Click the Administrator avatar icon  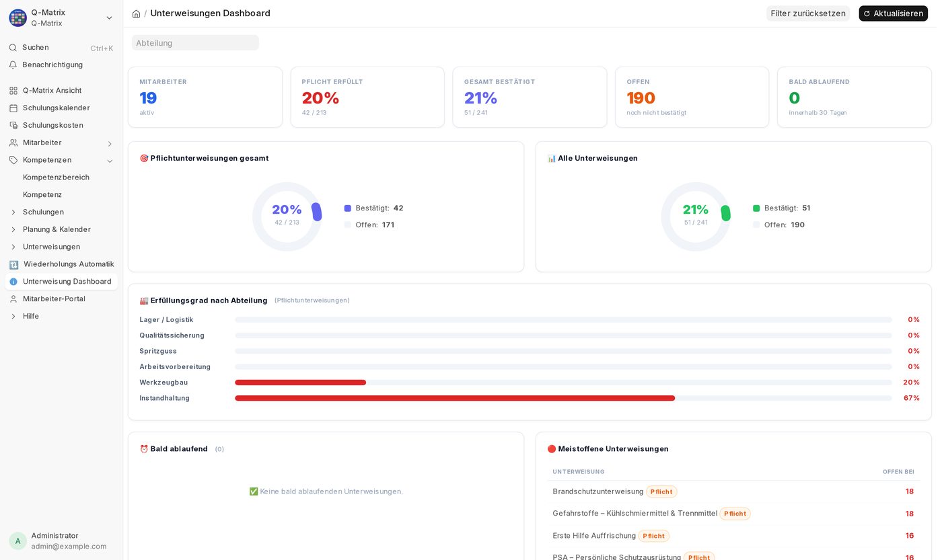pyautogui.click(x=17, y=541)
